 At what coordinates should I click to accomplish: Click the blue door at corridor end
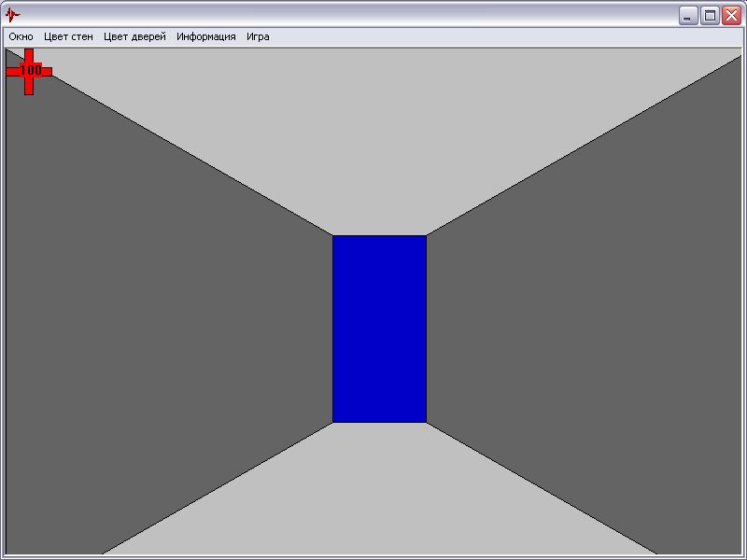379,329
